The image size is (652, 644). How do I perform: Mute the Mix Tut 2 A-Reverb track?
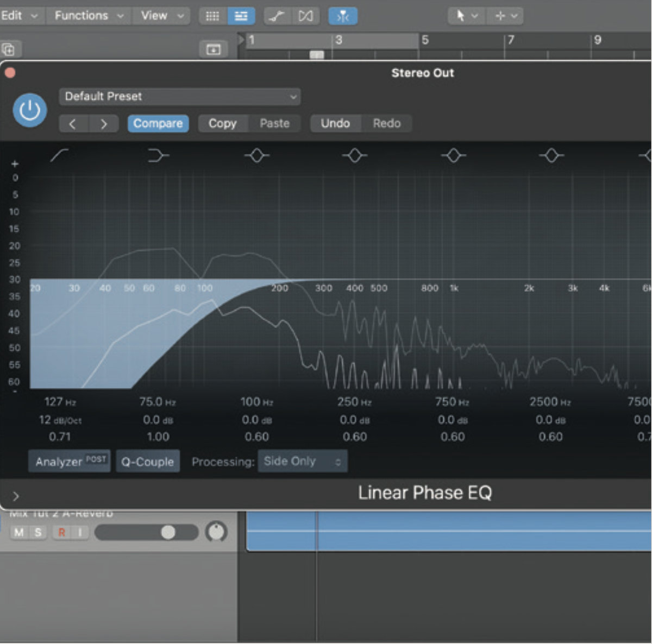point(19,533)
